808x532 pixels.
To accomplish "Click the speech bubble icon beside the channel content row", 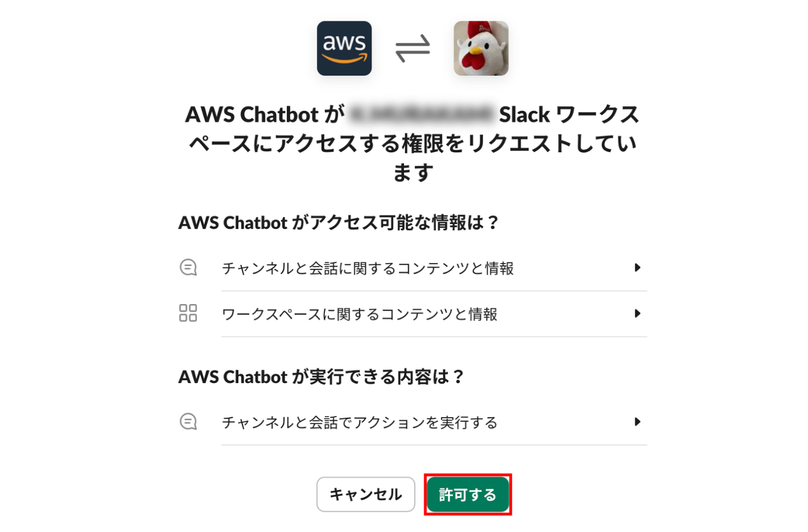I will 187,268.
